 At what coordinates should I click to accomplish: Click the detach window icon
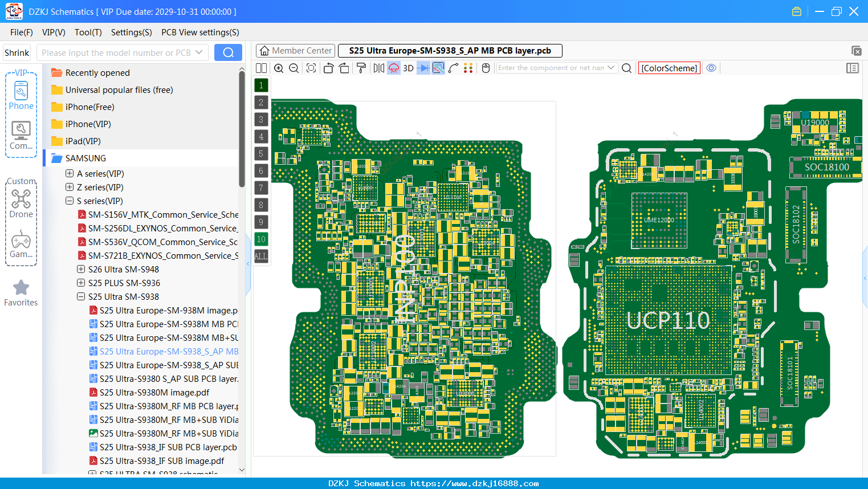point(856,51)
